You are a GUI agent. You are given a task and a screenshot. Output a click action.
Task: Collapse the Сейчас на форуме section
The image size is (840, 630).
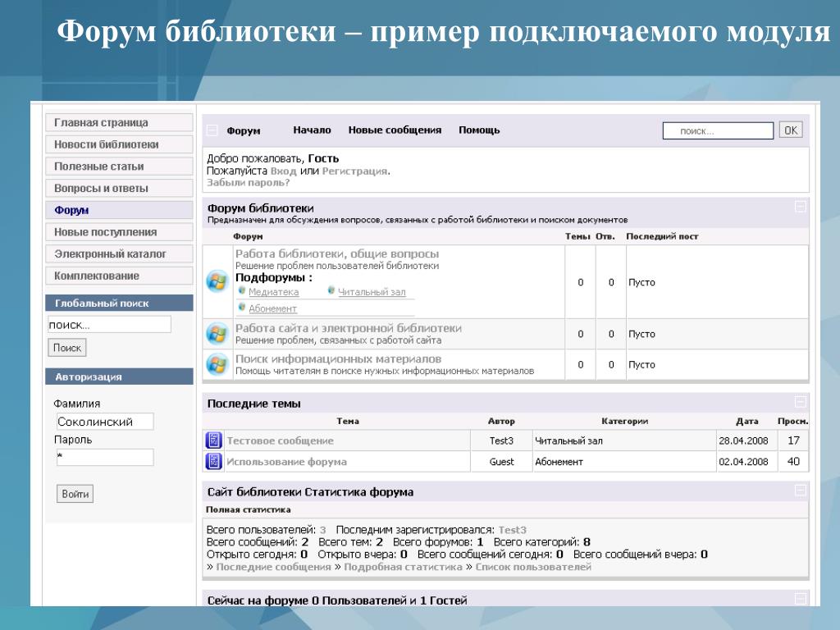[800, 599]
